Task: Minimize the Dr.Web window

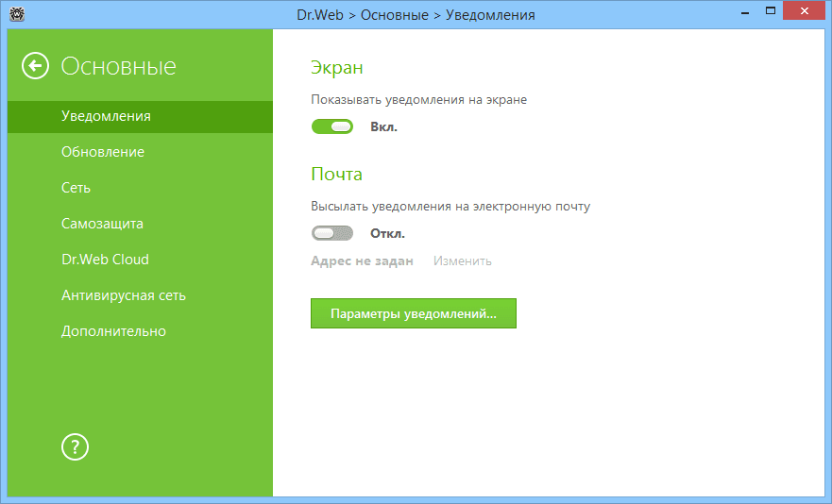Action: click(x=745, y=11)
